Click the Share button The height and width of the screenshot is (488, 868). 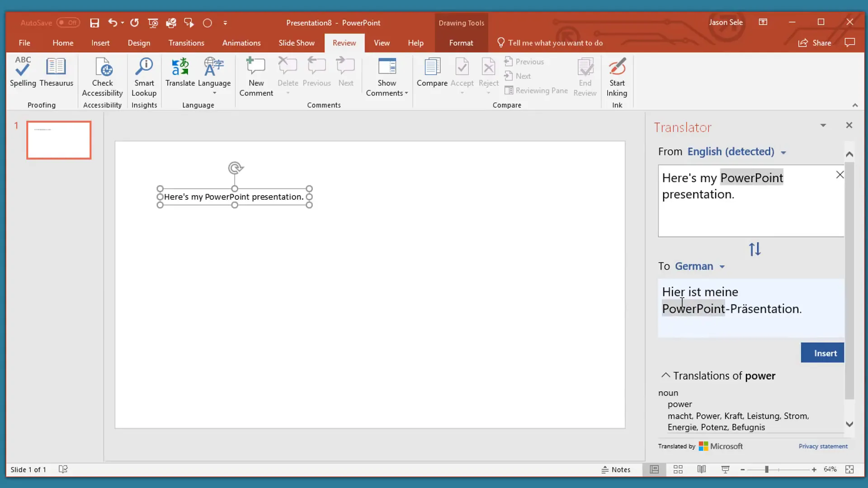click(x=815, y=43)
